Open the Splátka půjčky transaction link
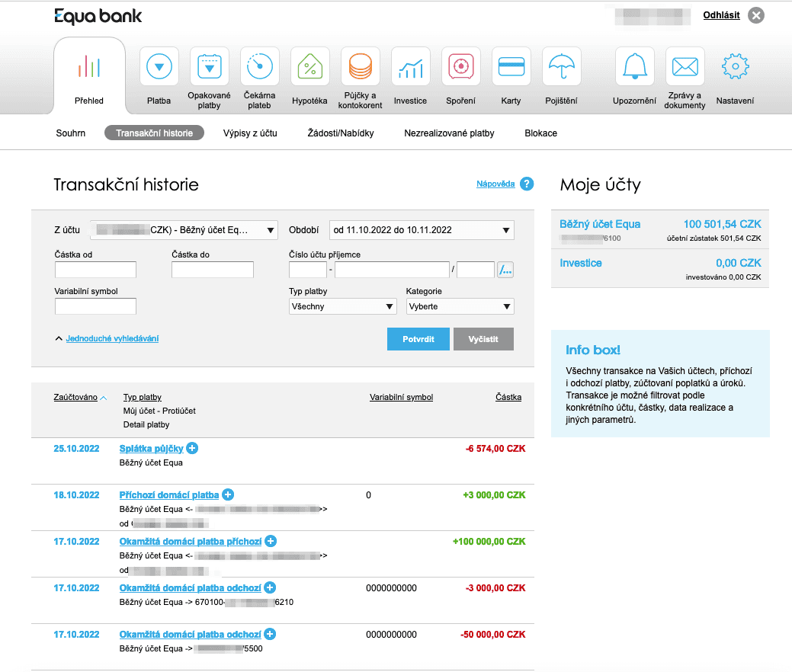792x672 pixels. click(x=151, y=448)
